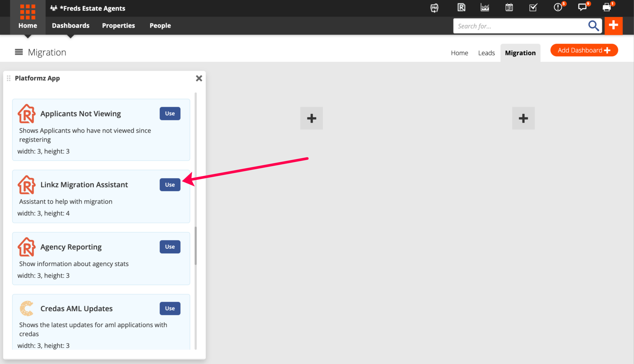
Task: Grab the drag handle of Platformz App widget
Action: click(9, 78)
